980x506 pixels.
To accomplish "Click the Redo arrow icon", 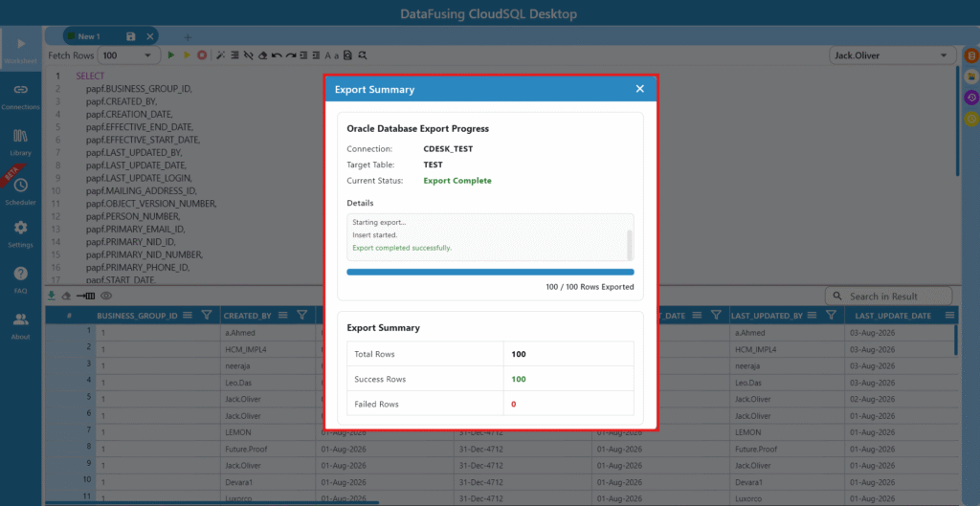I will point(290,55).
